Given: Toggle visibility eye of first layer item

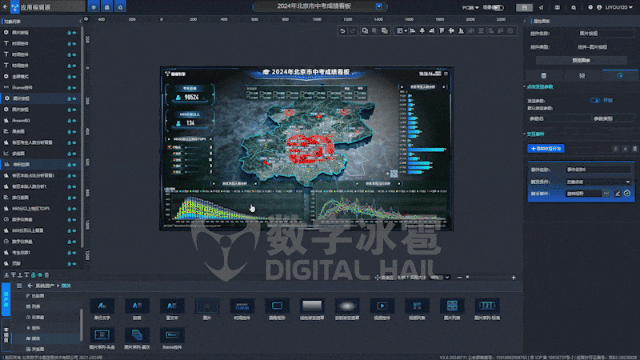Looking at the screenshot, I should click(x=74, y=33).
